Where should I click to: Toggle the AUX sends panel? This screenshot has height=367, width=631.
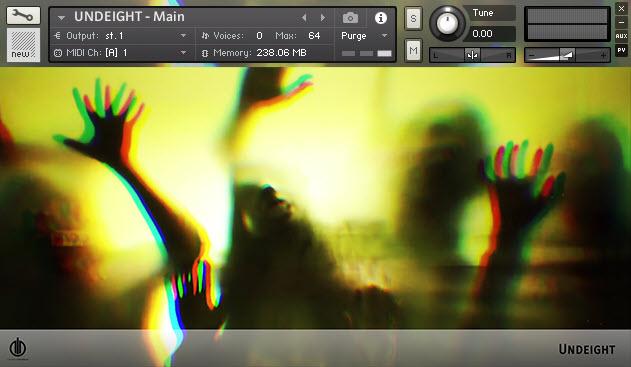621,36
